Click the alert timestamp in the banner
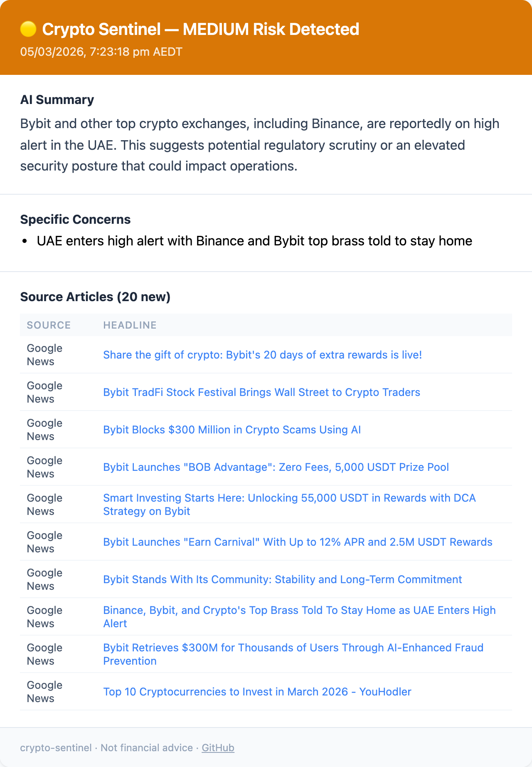 click(x=101, y=52)
